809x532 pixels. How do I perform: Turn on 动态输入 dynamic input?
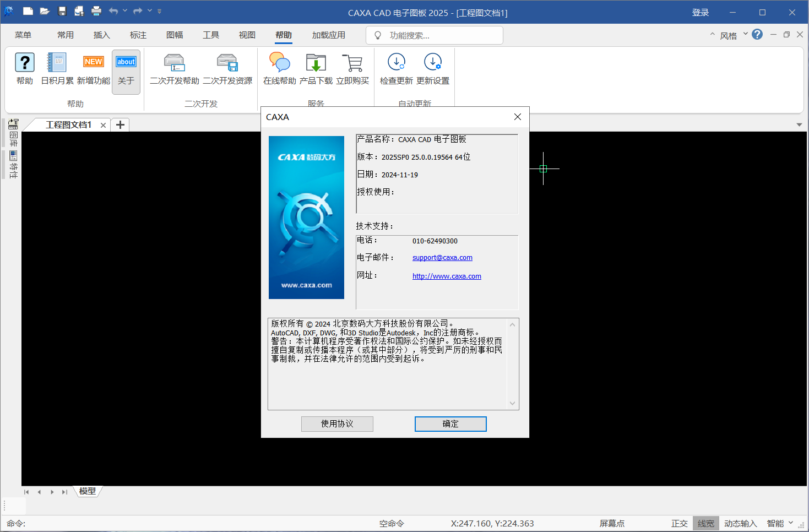click(x=740, y=523)
